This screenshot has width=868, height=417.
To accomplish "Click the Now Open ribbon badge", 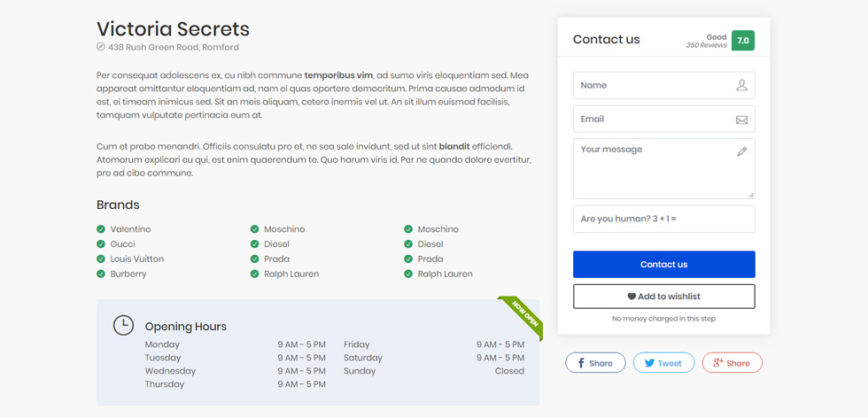I will (523, 314).
